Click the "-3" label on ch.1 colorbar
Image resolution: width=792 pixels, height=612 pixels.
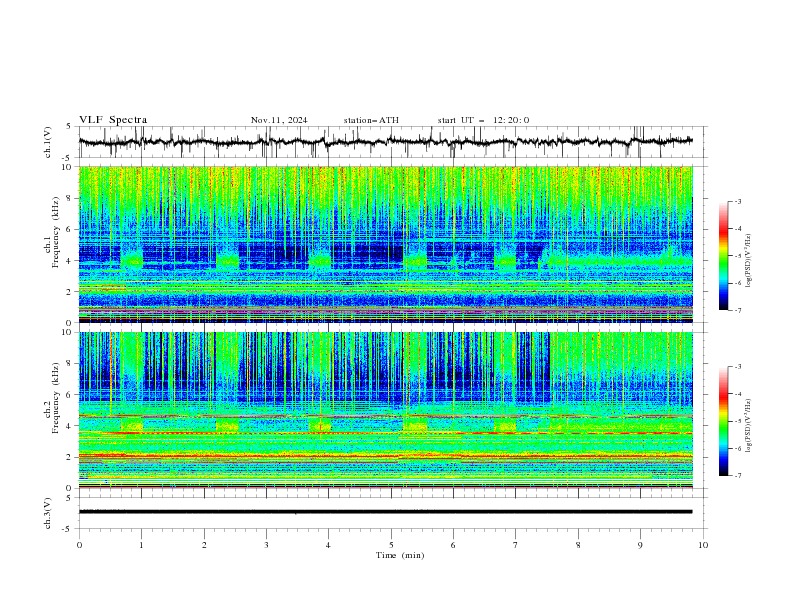[x=737, y=201]
